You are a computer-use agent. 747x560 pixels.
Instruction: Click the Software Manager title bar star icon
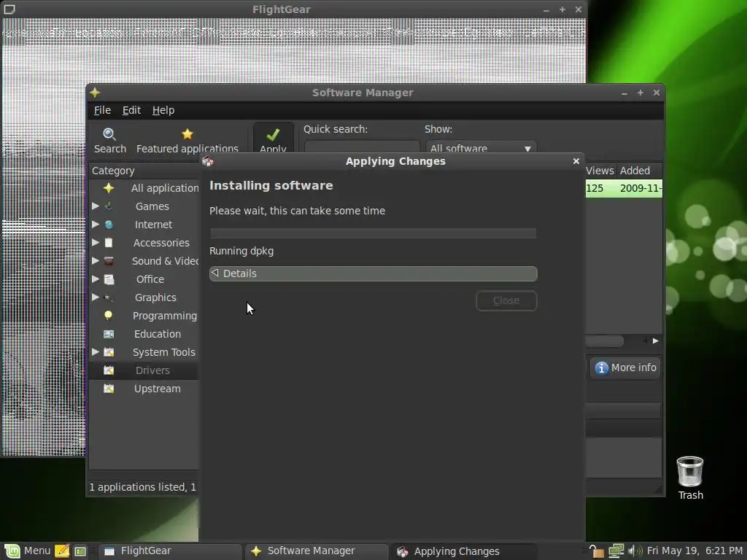point(95,93)
